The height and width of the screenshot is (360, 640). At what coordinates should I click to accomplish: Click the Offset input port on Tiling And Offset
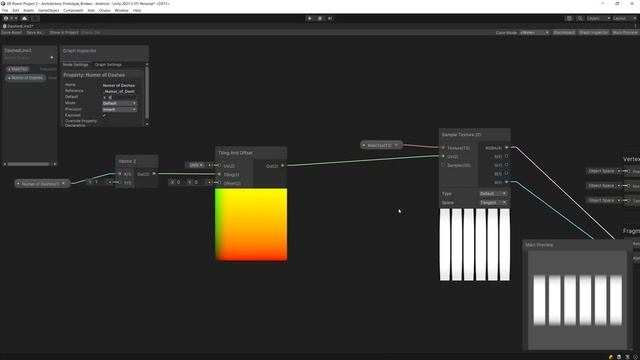coord(220,183)
